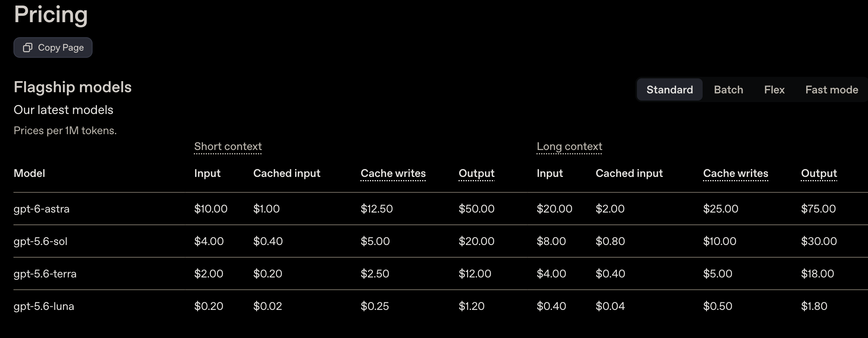
Task: Click the Flagship models heading
Action: click(72, 87)
